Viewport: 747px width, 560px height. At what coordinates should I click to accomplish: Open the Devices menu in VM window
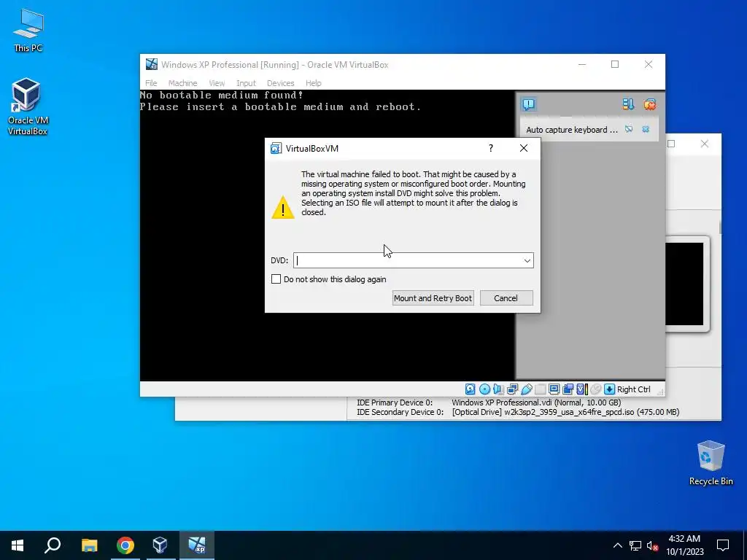(x=280, y=83)
